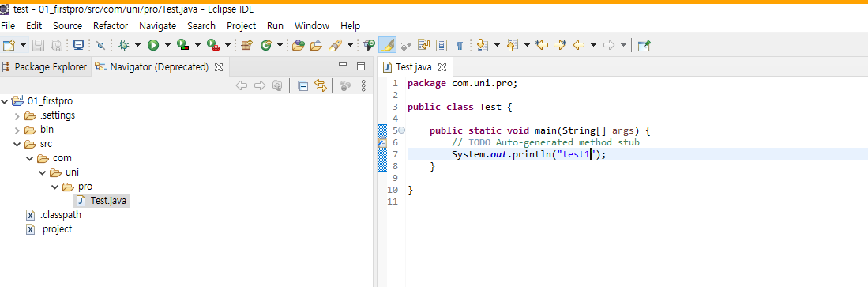This screenshot has height=287, width=868.
Task: Open the Window menu
Action: [x=312, y=25]
